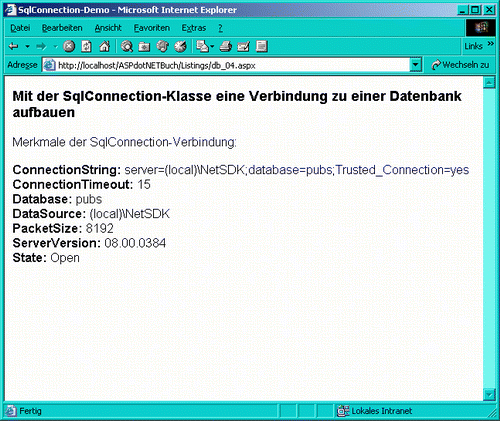The width and height of the screenshot is (500, 421).
Task: Open the Extras menu
Action: click(194, 28)
